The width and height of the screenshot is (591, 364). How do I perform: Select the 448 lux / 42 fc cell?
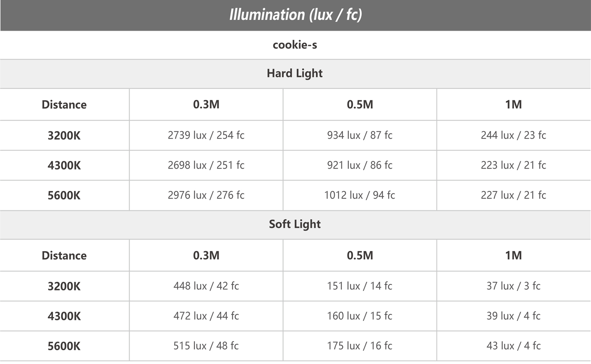click(206, 286)
